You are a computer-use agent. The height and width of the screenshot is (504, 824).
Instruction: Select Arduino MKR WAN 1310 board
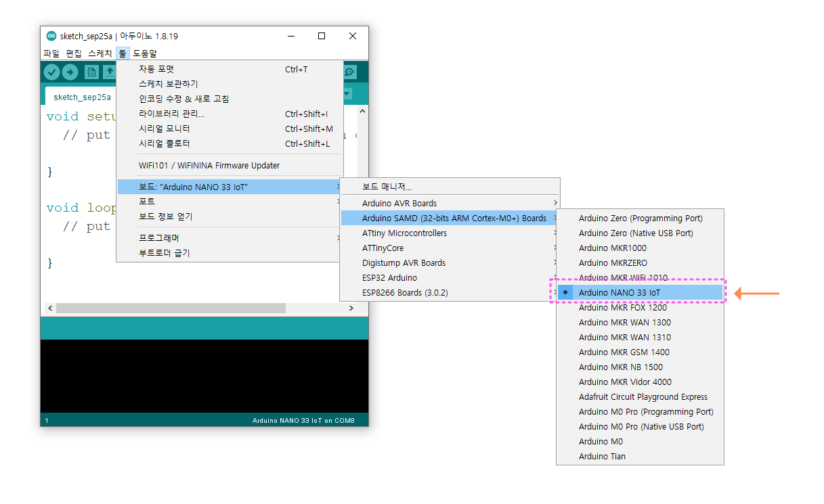tap(640, 337)
